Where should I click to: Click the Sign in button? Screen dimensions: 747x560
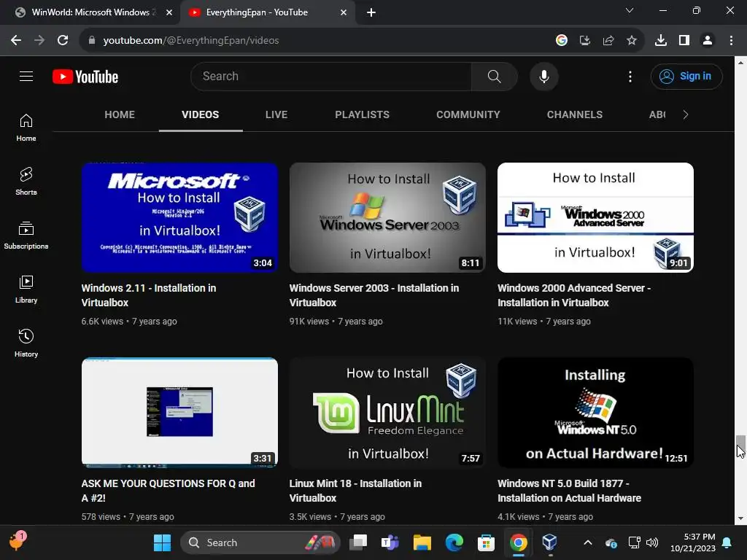click(x=686, y=76)
